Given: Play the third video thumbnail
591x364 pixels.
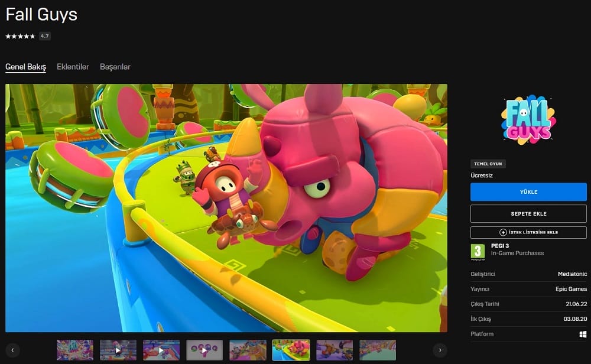Looking at the screenshot, I should pos(161,350).
